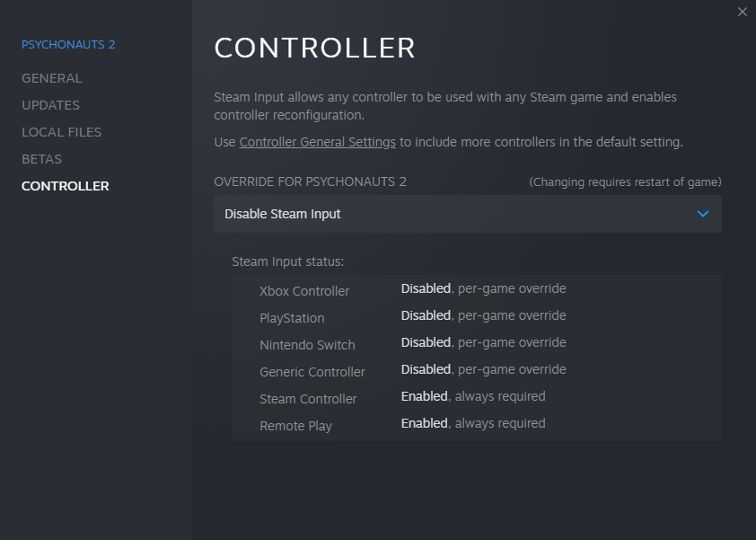756x540 pixels.
Task: Click the Nintendo Switch status label
Action: pos(307,345)
